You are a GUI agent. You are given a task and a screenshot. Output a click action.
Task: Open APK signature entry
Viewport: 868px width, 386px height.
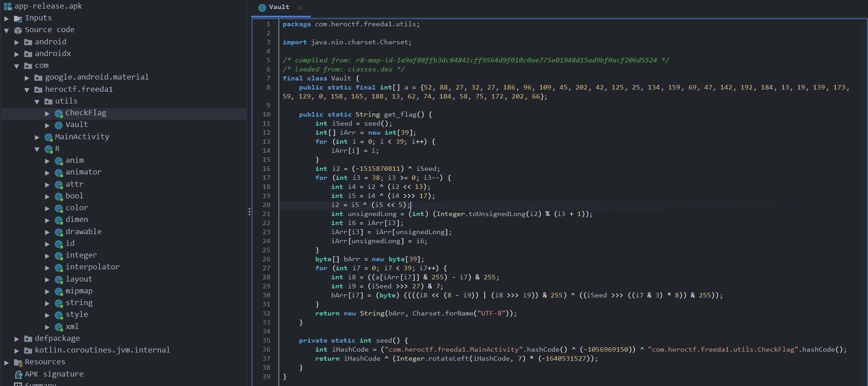[x=54, y=374]
